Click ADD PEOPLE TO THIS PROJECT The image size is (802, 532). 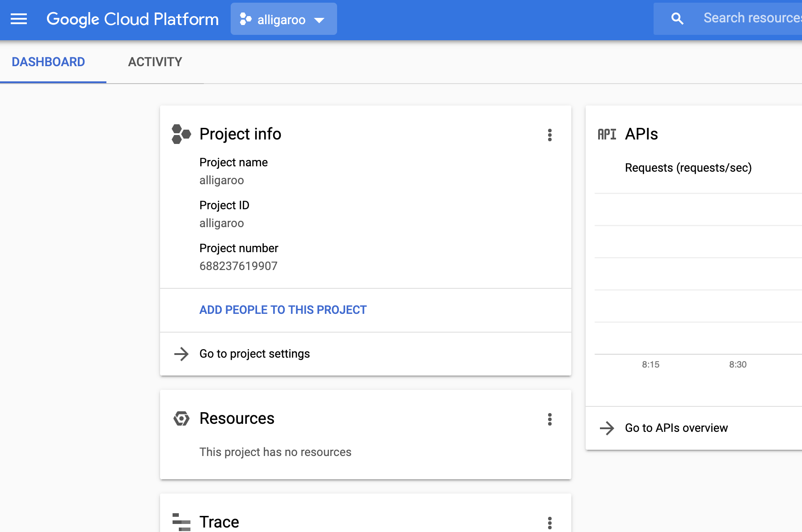(283, 310)
